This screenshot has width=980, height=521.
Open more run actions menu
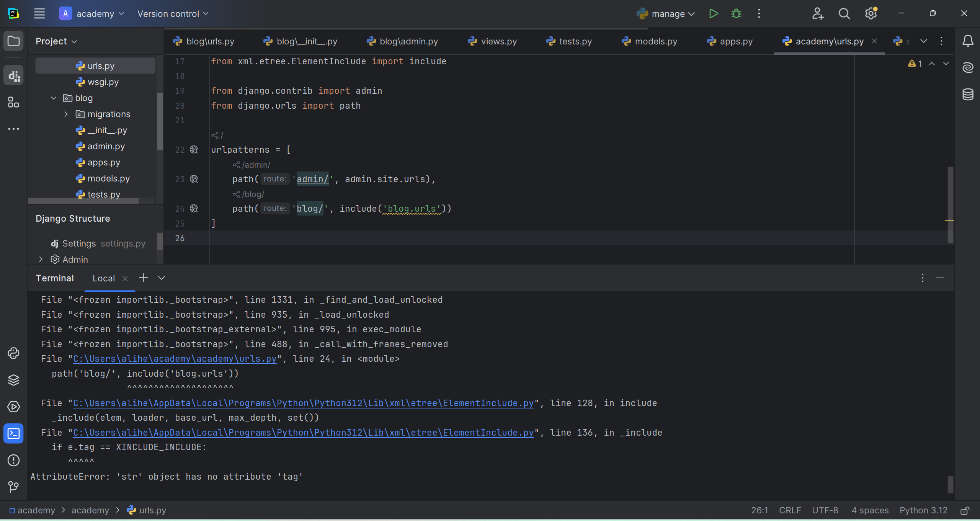(759, 14)
